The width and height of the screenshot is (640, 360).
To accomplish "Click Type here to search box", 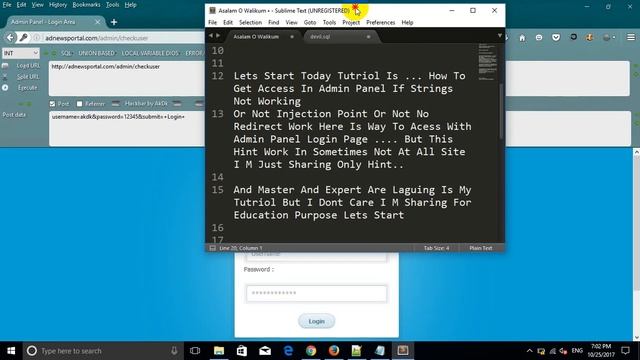I will point(104,351).
